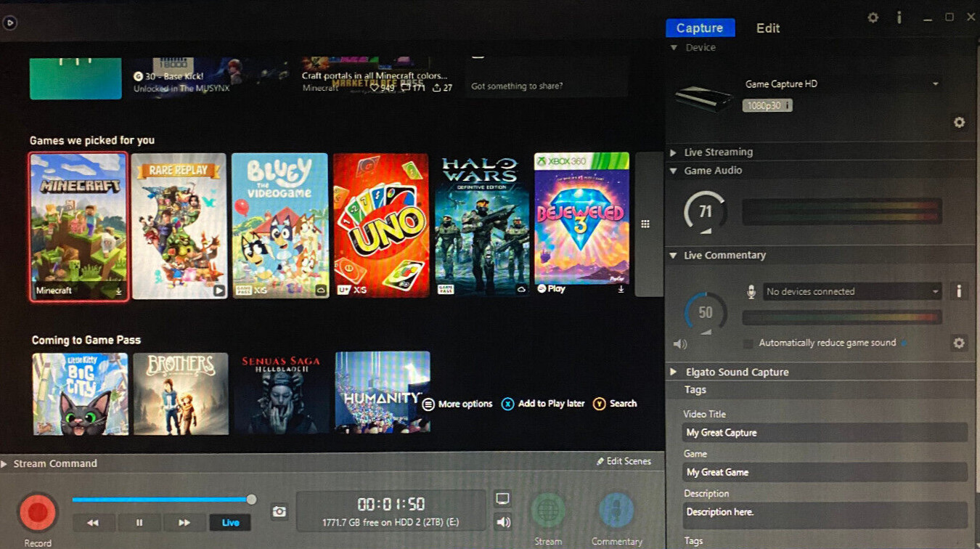Click the Elgato logo icon in title bar
Viewport: 980px width, 549px height.
click(x=9, y=23)
